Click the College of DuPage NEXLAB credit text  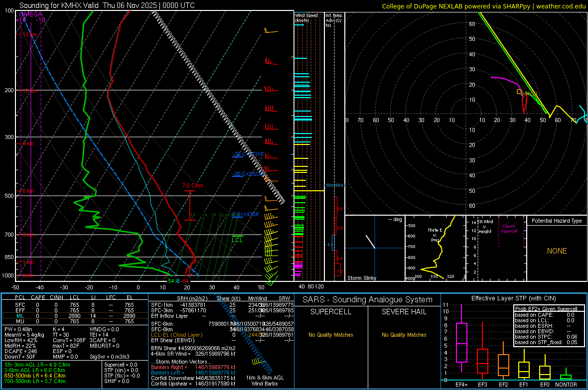point(483,6)
